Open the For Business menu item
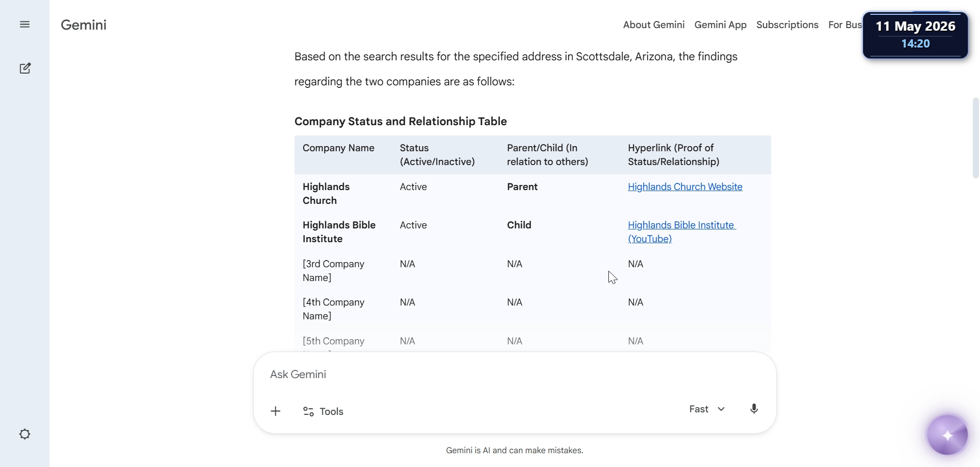This screenshot has height=467, width=980. coord(845,25)
